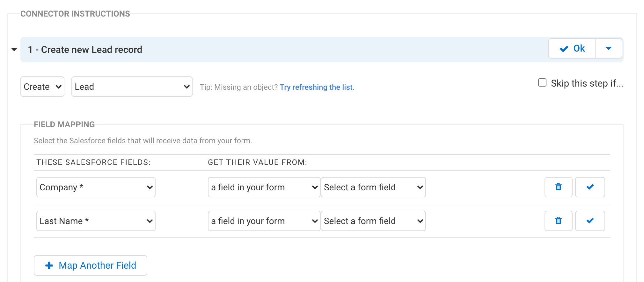The width and height of the screenshot is (644, 282).
Task: Confirm the Company mapping with checkmark button
Action: pos(590,187)
